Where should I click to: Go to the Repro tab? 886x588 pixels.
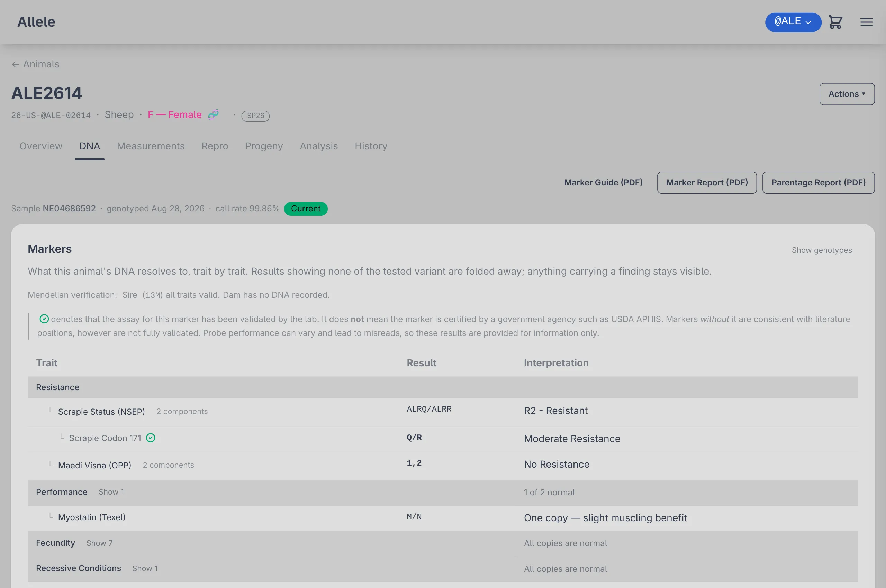[x=215, y=146]
